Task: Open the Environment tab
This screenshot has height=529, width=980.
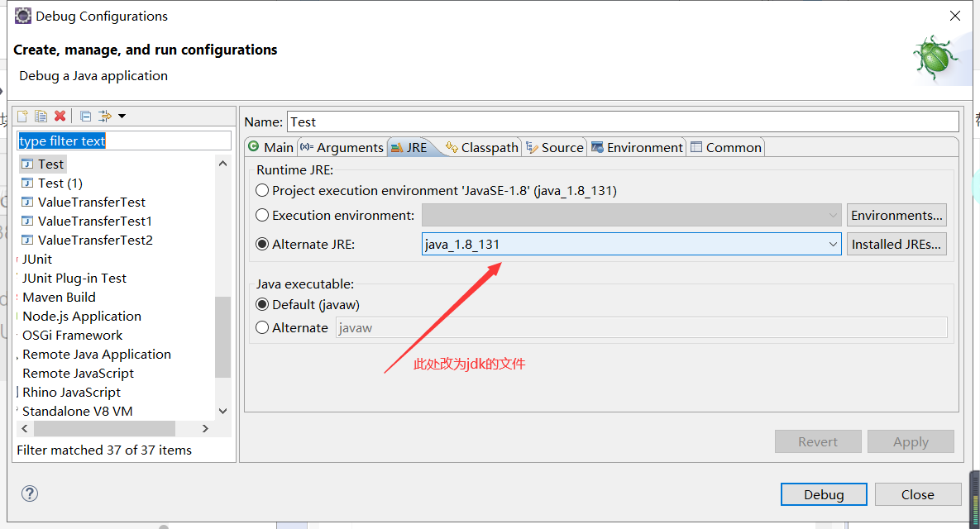Action: [x=637, y=147]
